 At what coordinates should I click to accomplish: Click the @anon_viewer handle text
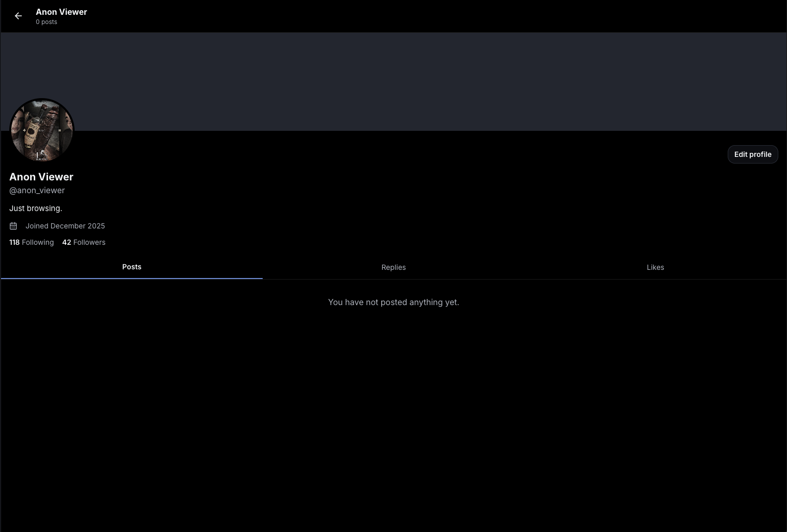click(x=37, y=190)
